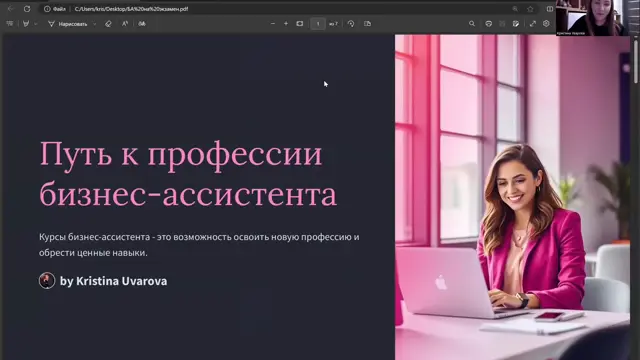Click the heading line 'бизнес-ассистента'
The height and width of the screenshot is (360, 640).
(x=188, y=194)
